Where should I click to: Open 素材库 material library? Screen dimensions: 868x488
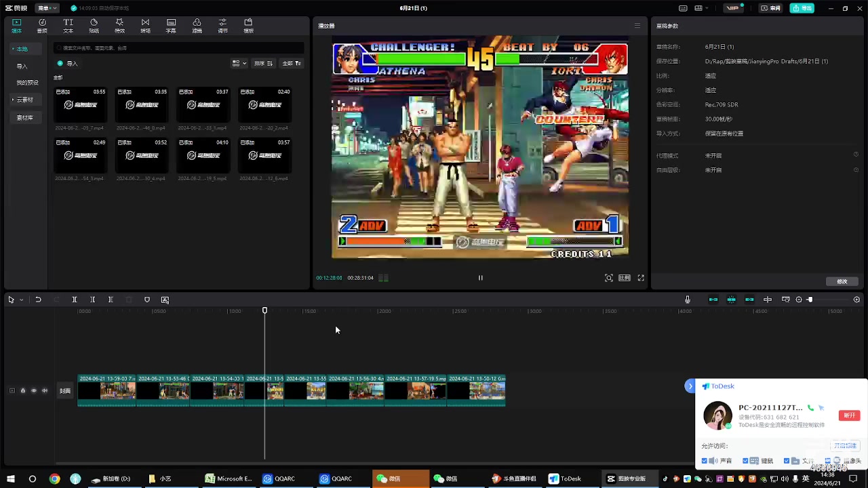[24, 118]
